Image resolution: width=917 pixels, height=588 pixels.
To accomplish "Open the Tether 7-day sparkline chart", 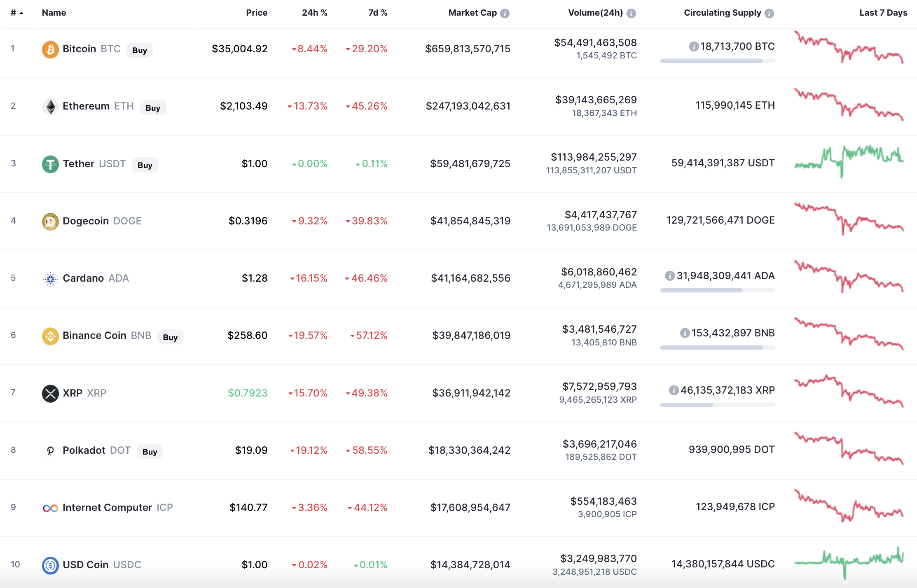I will [849, 161].
